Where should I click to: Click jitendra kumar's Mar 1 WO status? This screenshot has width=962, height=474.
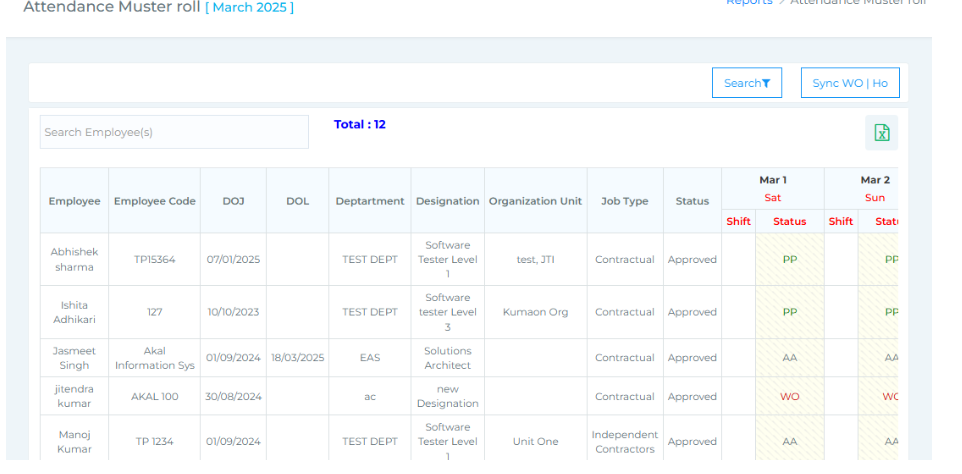[789, 397]
